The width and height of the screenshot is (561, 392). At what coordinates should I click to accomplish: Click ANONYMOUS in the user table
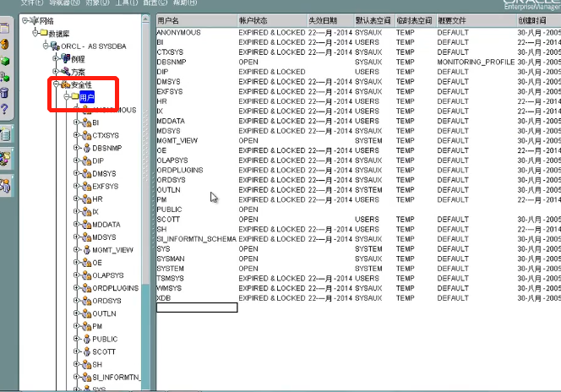pos(178,33)
